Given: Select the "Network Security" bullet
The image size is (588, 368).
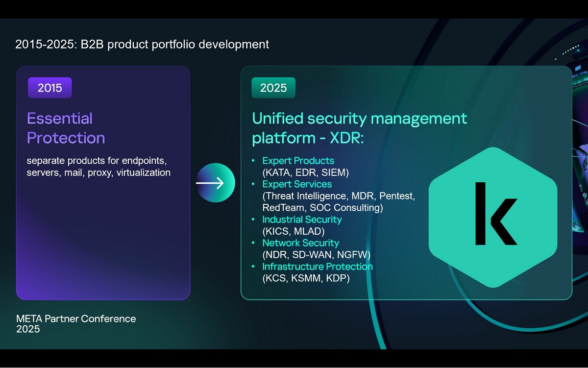Looking at the screenshot, I should (300, 243).
